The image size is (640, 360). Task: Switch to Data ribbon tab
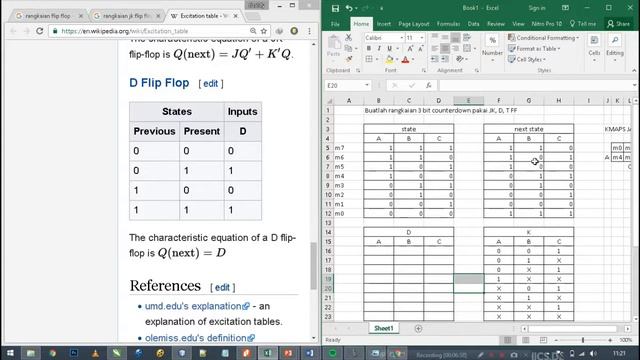click(x=473, y=24)
